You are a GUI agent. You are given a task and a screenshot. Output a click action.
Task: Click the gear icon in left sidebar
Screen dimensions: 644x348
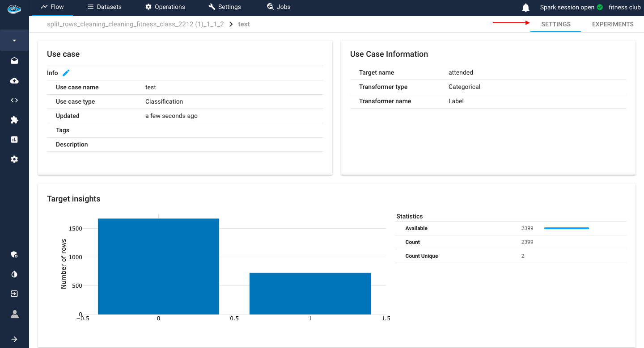point(14,159)
